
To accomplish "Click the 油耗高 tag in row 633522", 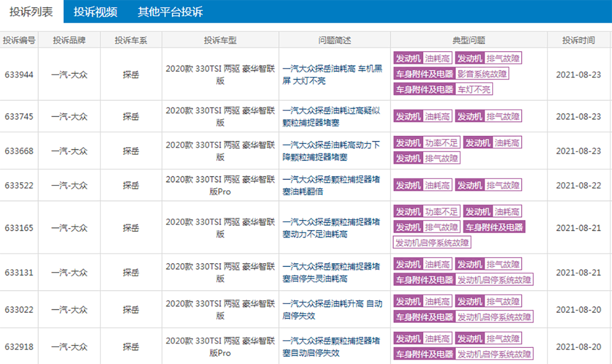I will tap(437, 186).
